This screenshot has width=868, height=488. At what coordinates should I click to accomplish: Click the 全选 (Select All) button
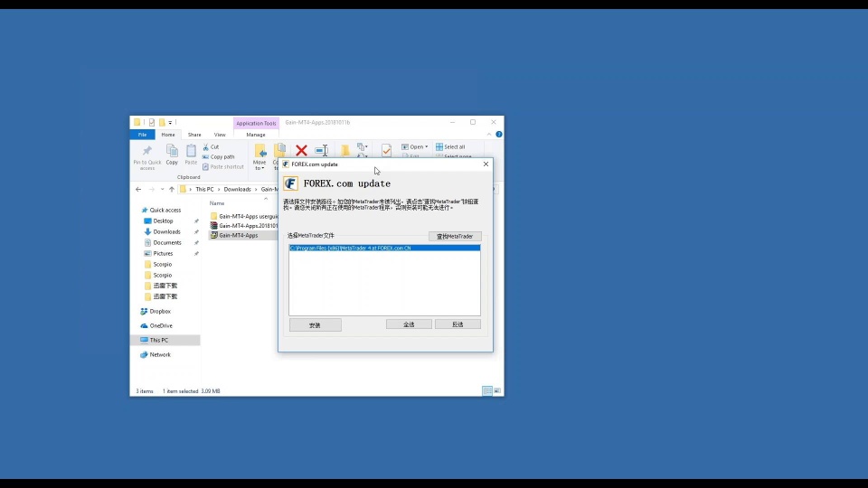[409, 324]
